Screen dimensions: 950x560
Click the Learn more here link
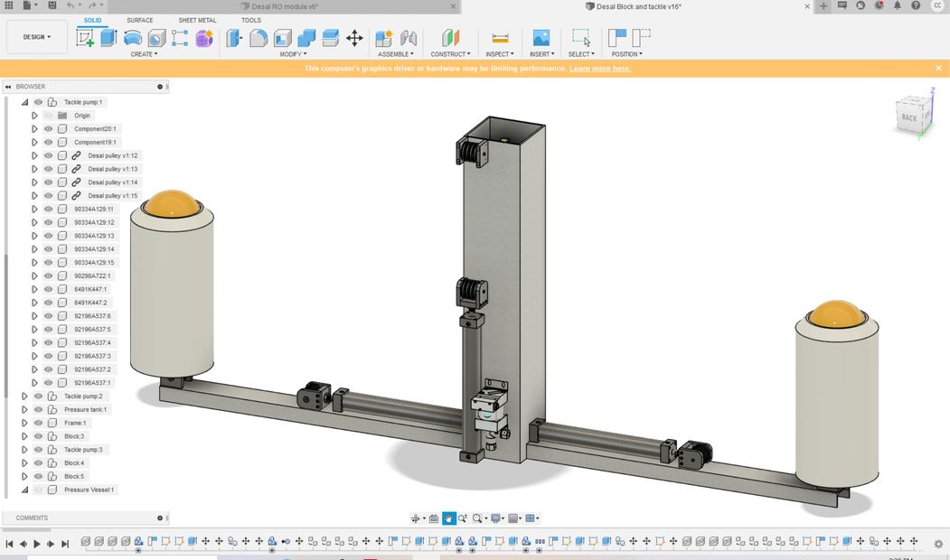click(599, 69)
